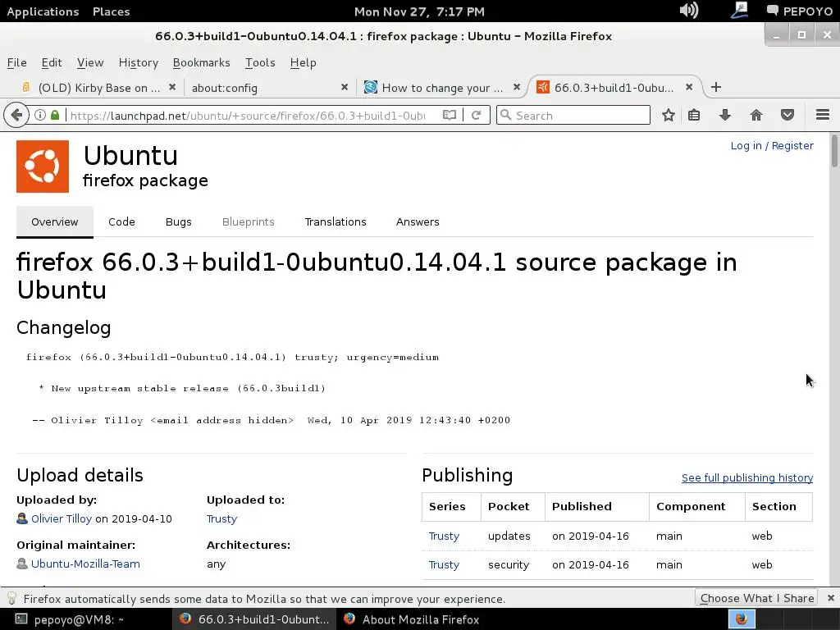Viewport: 840px width, 630px height.
Task: Open the clock showing Mon Nov 27
Action: point(419,11)
